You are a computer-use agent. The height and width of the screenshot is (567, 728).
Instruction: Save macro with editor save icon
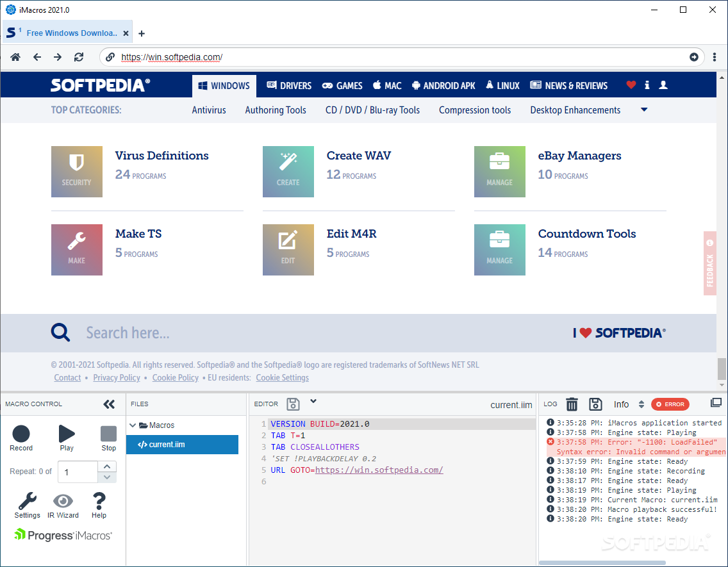[293, 404]
